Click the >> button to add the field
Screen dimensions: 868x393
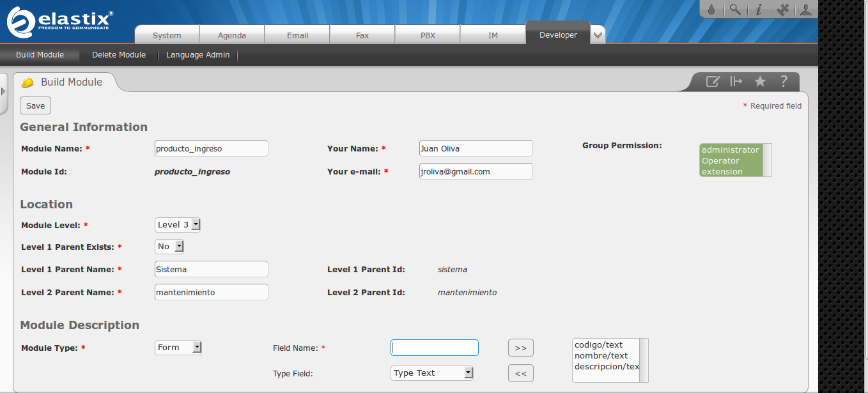click(x=520, y=348)
